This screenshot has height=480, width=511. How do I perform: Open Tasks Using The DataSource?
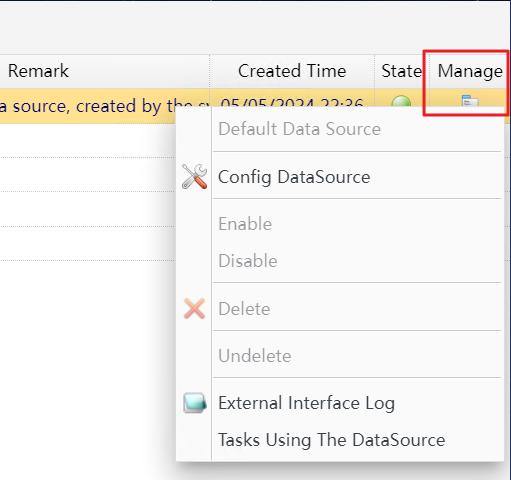(x=332, y=440)
